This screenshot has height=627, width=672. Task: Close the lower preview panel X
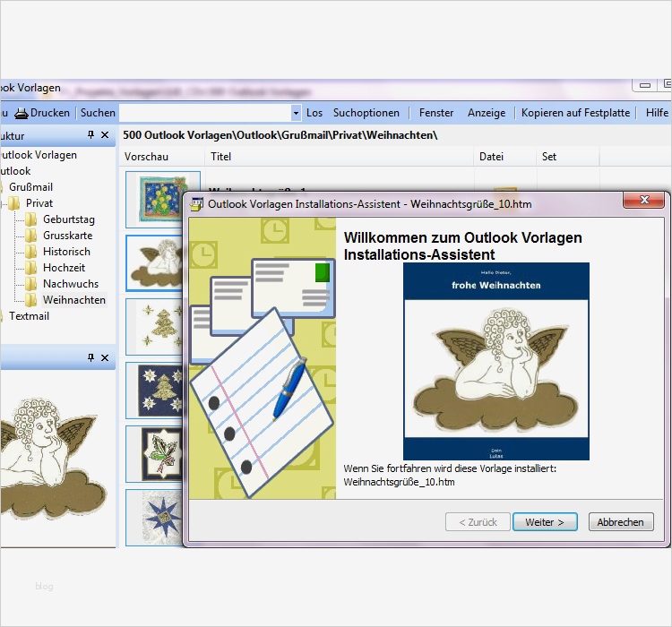[x=105, y=357]
